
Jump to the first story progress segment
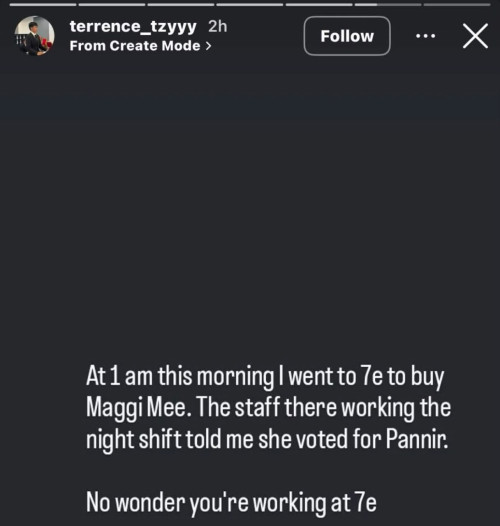(43, 5)
